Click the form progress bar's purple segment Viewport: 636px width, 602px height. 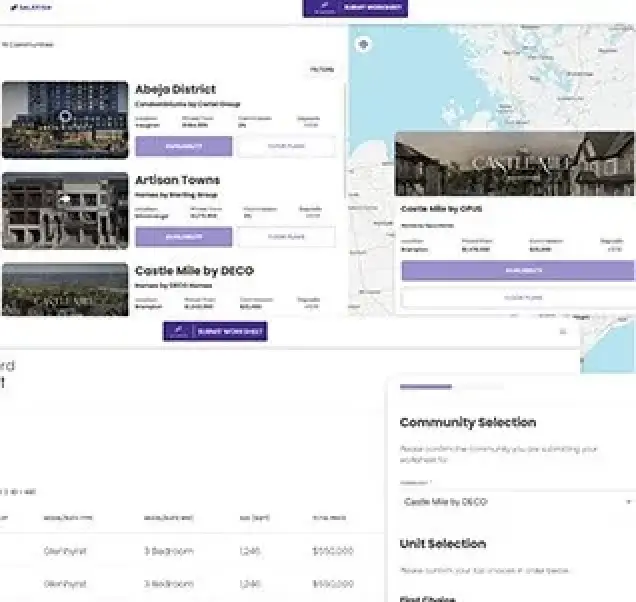425,387
